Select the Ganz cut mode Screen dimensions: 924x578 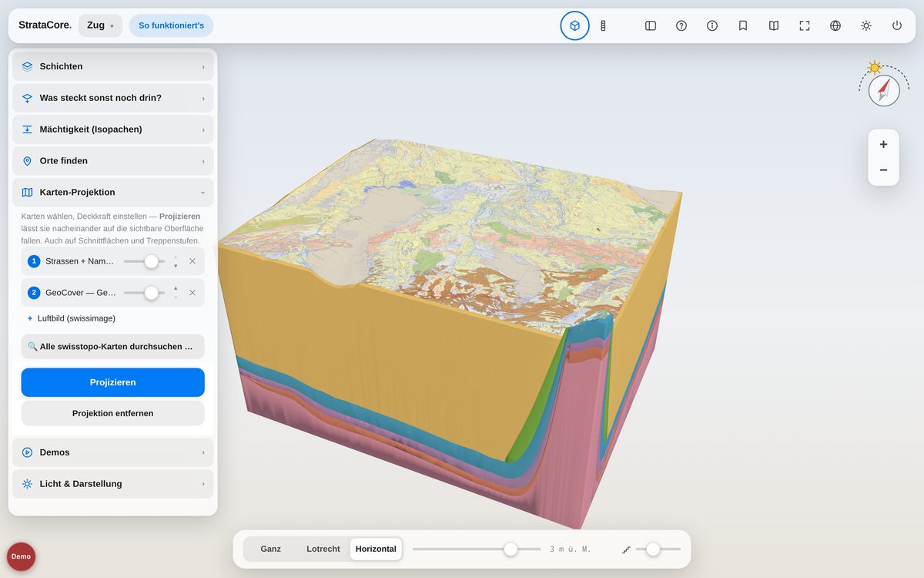click(271, 549)
